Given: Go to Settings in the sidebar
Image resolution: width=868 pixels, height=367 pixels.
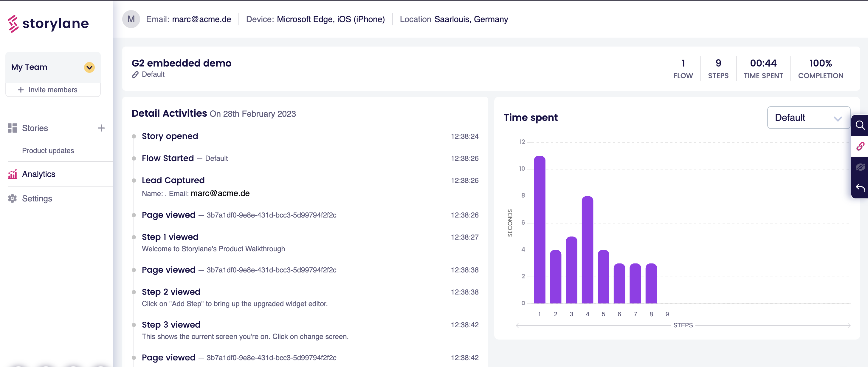Looking at the screenshot, I should coord(37,198).
